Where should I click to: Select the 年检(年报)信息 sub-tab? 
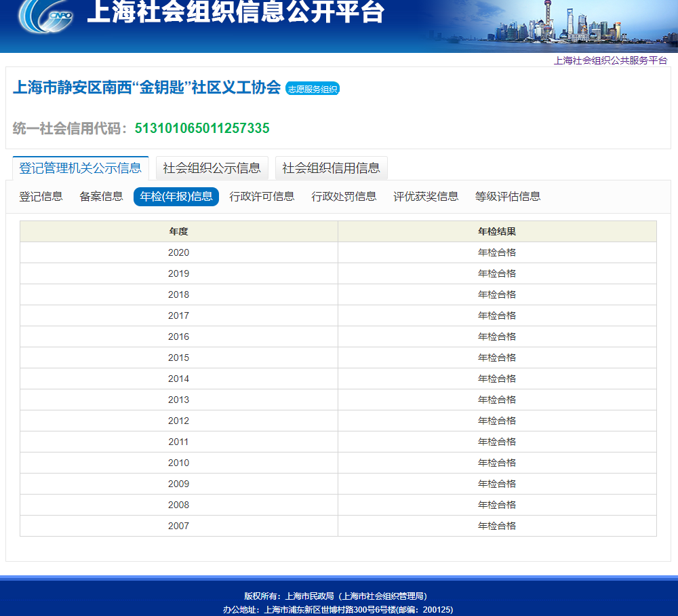[176, 197]
